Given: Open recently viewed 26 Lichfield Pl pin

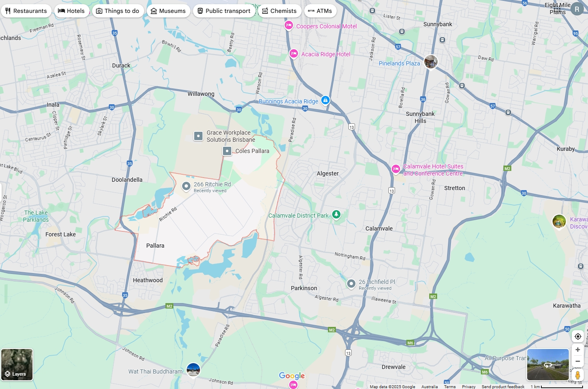Looking at the screenshot, I should 351,284.
